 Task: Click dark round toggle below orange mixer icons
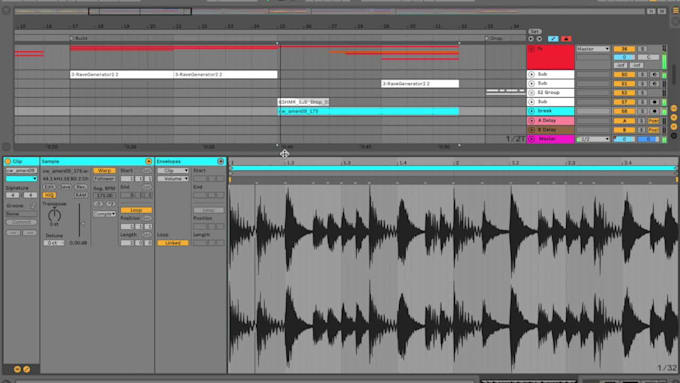(674, 136)
